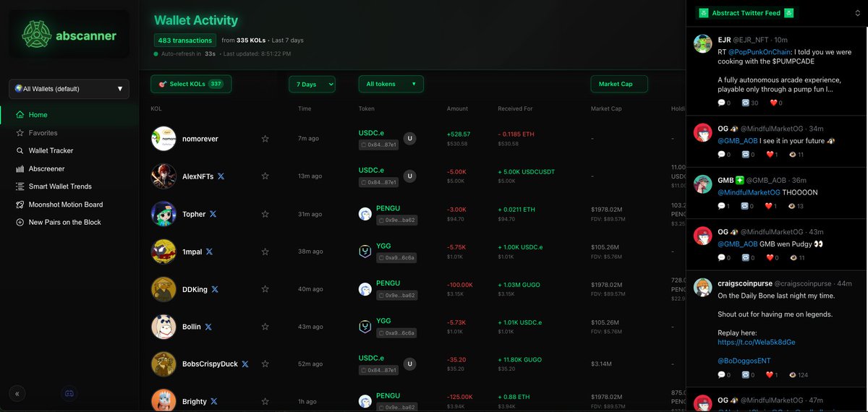Click the Received For column header
The width and height of the screenshot is (868, 412).
coord(515,109)
